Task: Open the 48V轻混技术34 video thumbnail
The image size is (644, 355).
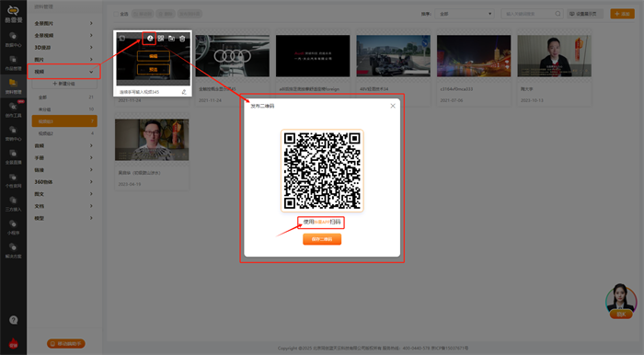Action: [x=394, y=56]
